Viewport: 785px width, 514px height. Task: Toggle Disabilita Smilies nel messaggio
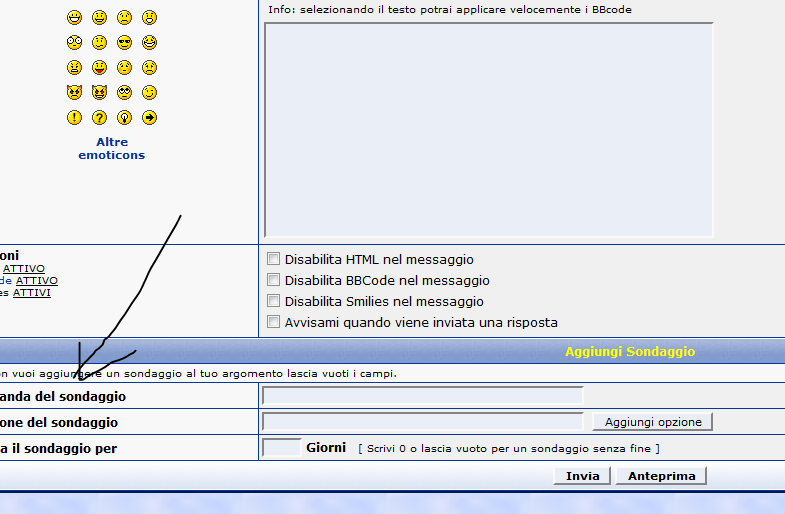(273, 301)
